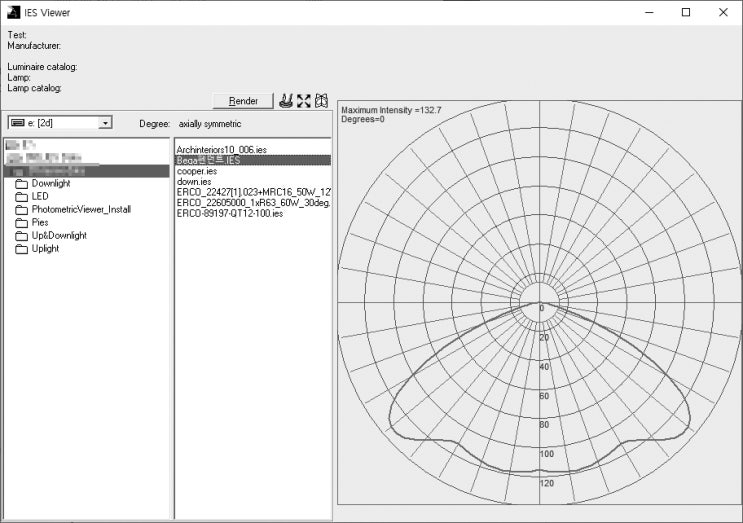Close the IES Viewer window
The image size is (743, 523).
click(x=723, y=12)
